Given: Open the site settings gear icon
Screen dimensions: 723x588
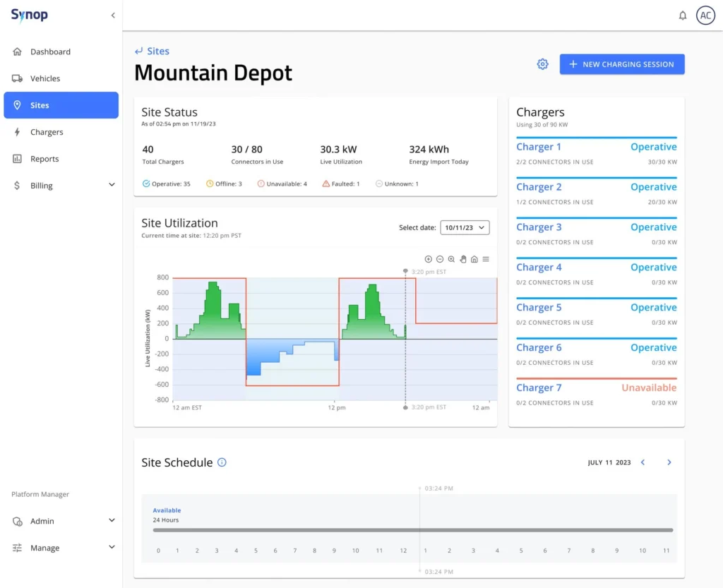Looking at the screenshot, I should tap(542, 64).
